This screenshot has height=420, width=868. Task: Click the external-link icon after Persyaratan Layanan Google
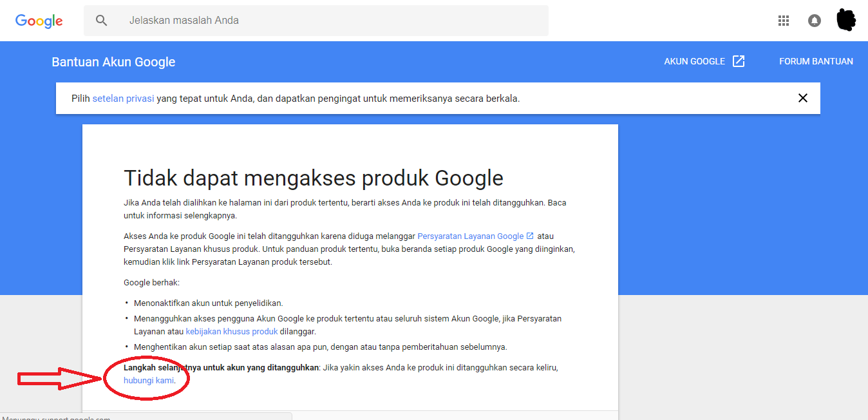(x=530, y=236)
